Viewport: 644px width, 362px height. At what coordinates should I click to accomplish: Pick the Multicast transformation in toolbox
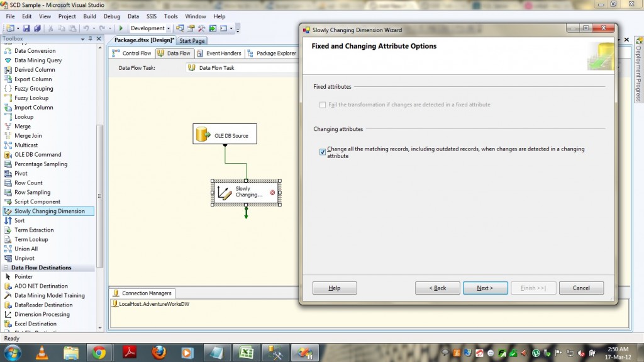click(x=26, y=145)
